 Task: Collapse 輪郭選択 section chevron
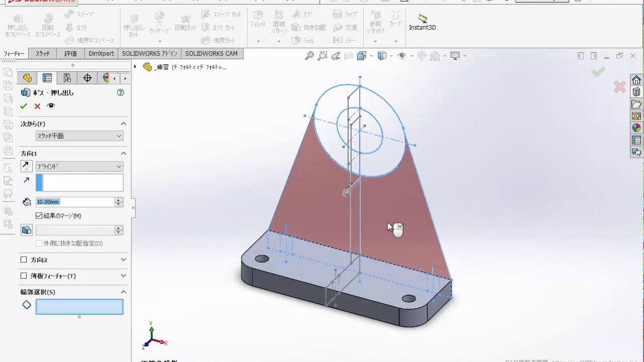(123, 292)
